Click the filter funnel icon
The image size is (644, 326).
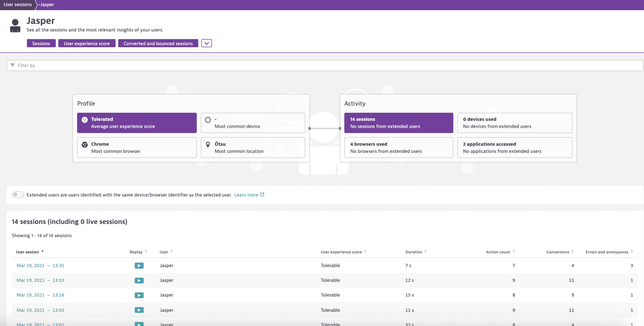(12, 65)
